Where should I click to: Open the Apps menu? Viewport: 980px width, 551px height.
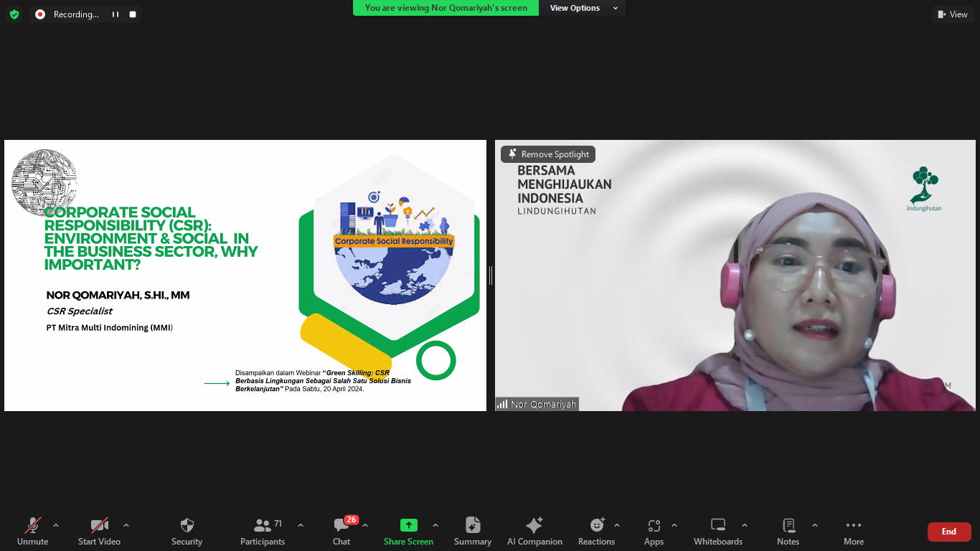[x=654, y=532]
